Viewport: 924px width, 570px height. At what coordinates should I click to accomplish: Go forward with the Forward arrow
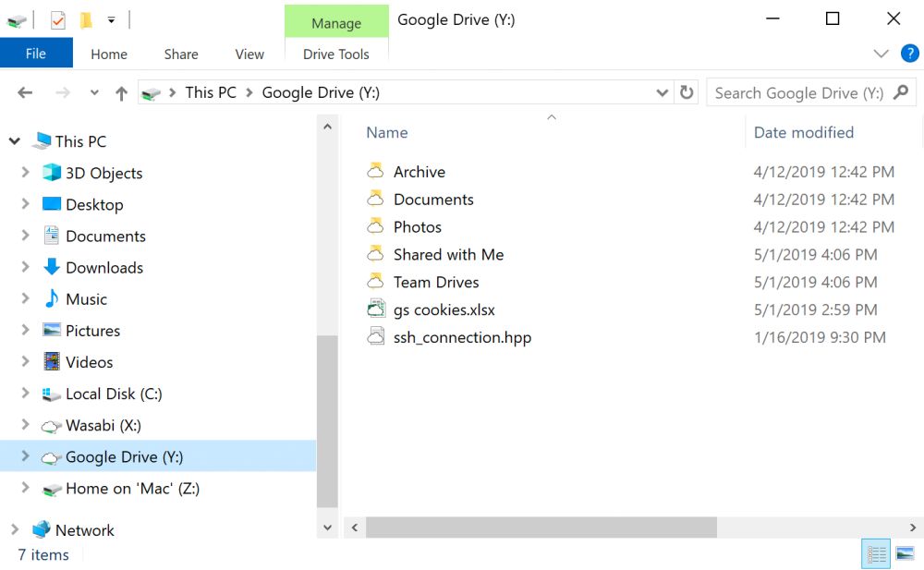click(63, 92)
